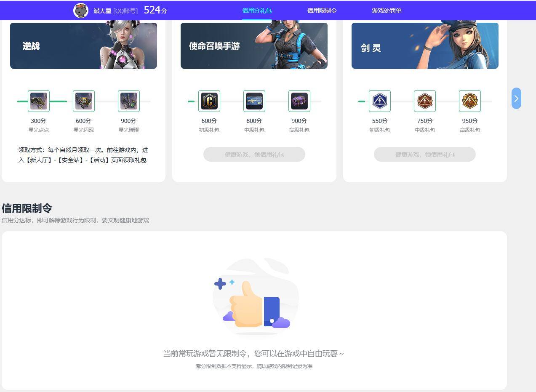Click the 600分 星光闪现 gift icon
The image size is (536, 392).
(83, 101)
